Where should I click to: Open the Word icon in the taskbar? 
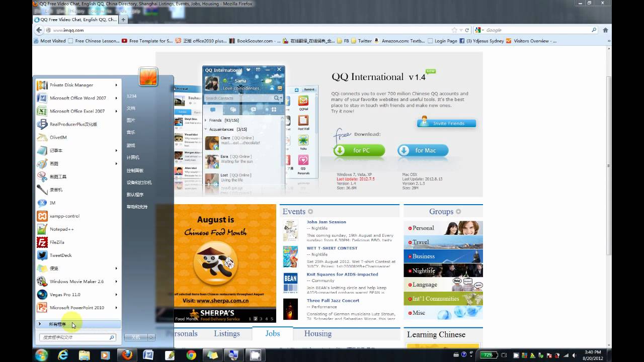point(148,355)
